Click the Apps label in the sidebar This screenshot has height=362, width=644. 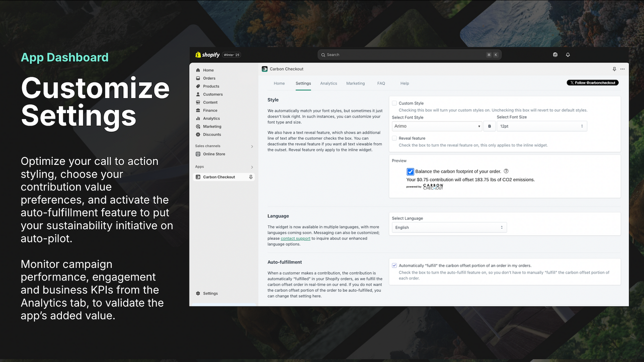coord(200,167)
